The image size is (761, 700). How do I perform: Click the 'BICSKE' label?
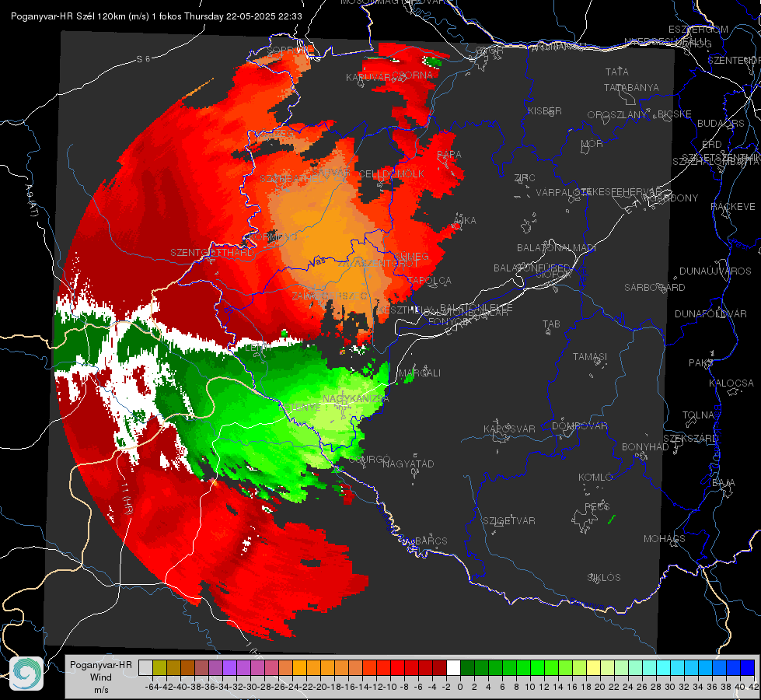[x=674, y=114]
